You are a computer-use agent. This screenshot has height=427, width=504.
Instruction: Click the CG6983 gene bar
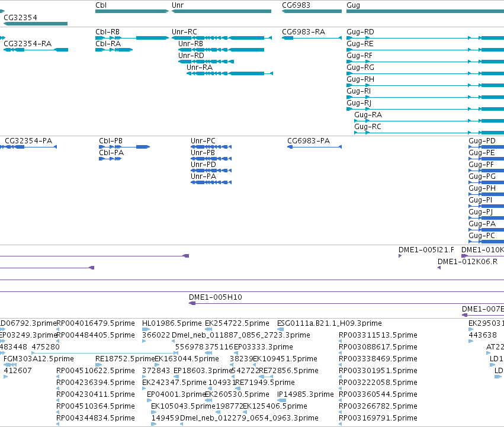(x=312, y=11)
